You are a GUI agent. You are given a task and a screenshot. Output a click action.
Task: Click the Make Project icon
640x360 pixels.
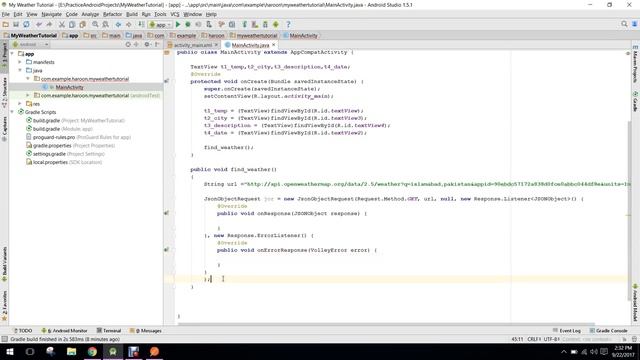coord(141,24)
